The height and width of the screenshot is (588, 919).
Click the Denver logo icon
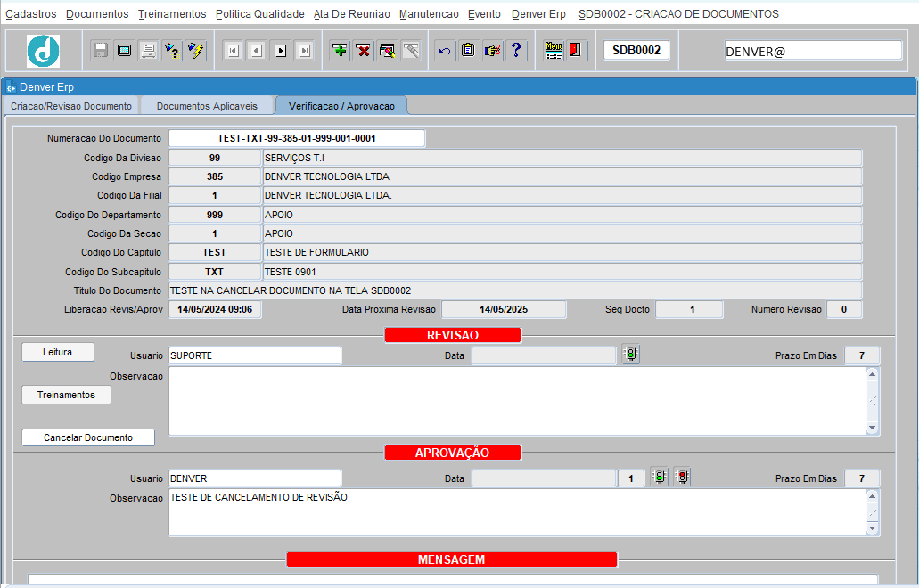click(x=43, y=51)
